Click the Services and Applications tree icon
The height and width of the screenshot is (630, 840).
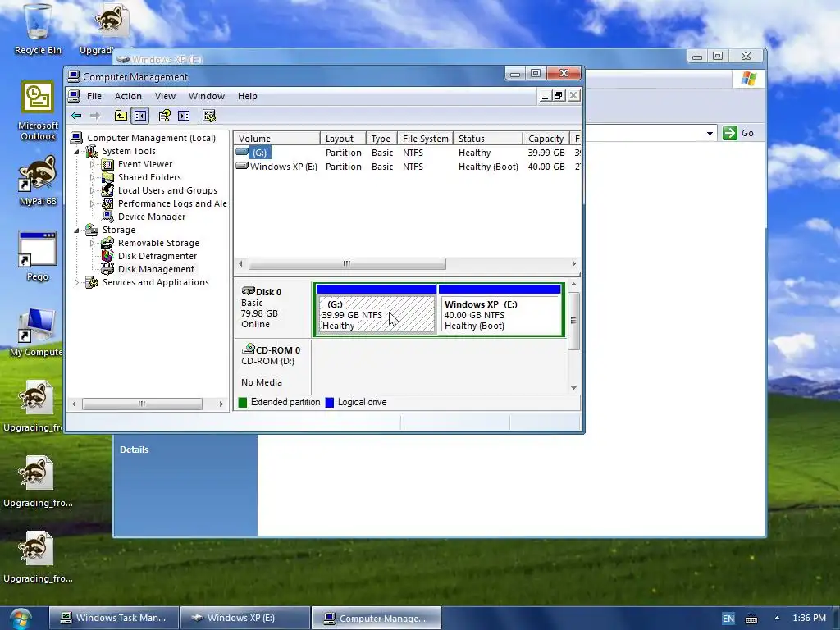92,282
